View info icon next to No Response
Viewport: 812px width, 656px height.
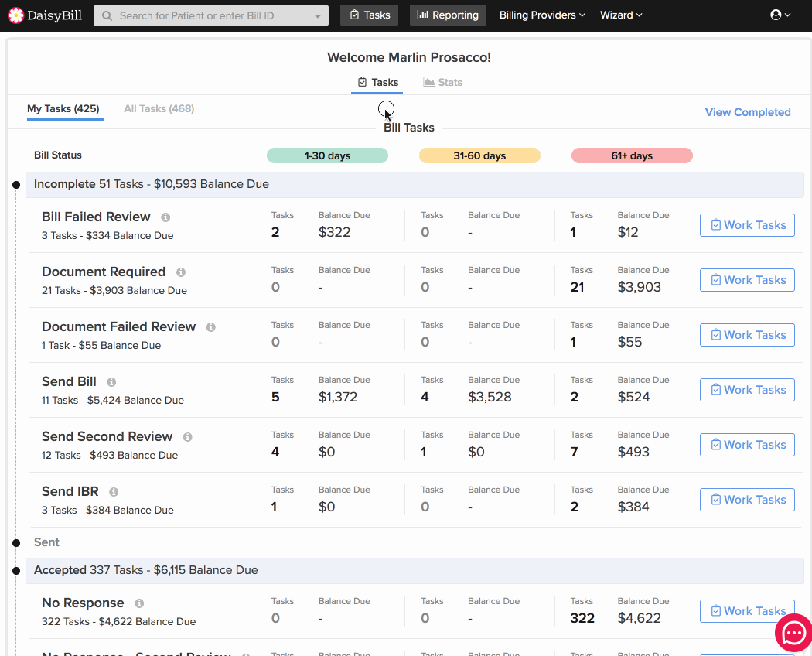(139, 603)
